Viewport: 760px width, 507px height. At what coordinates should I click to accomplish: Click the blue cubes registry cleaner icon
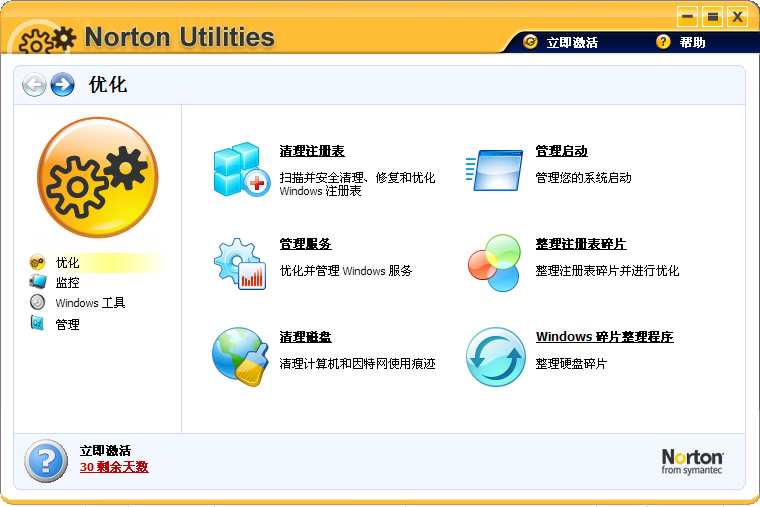(241, 169)
